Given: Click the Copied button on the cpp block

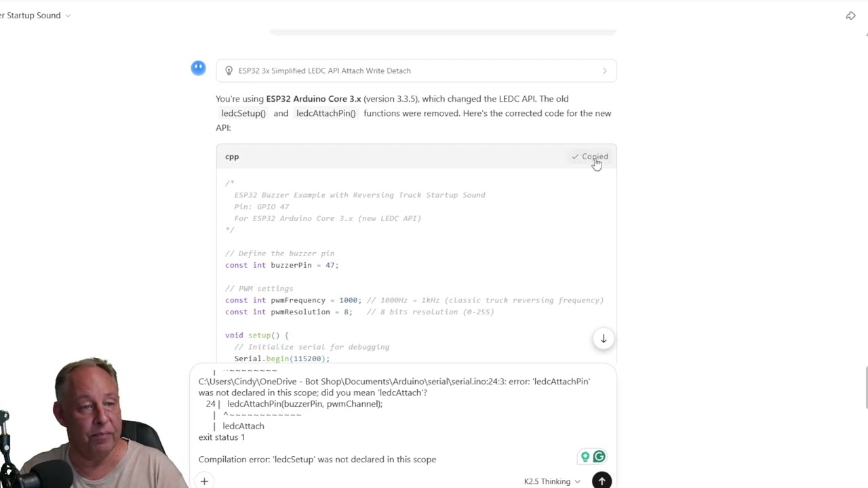Looking at the screenshot, I should [590, 157].
